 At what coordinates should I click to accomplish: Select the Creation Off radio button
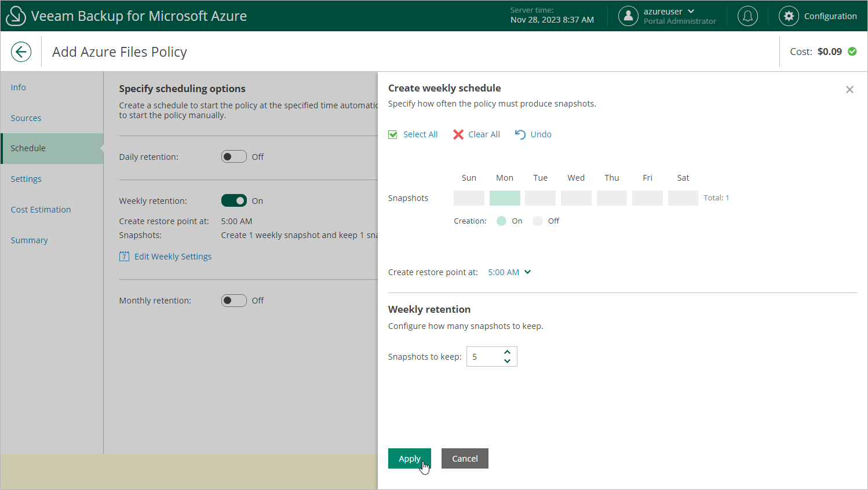(538, 221)
